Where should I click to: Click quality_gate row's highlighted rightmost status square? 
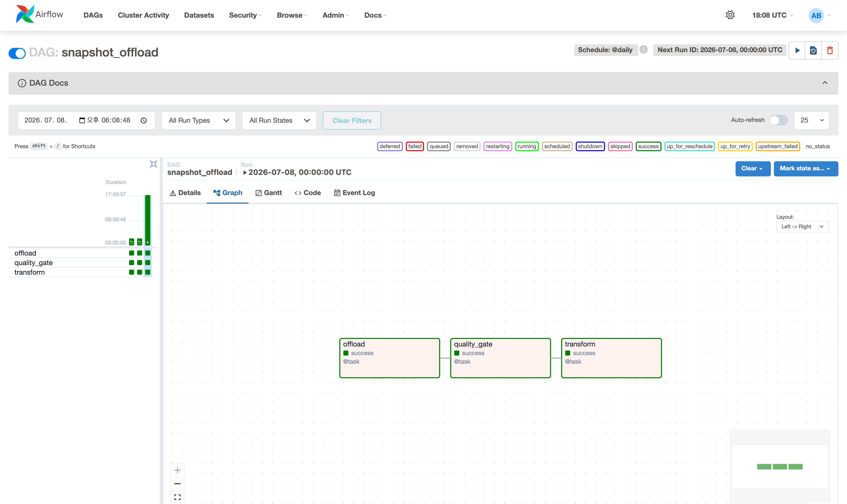[148, 263]
